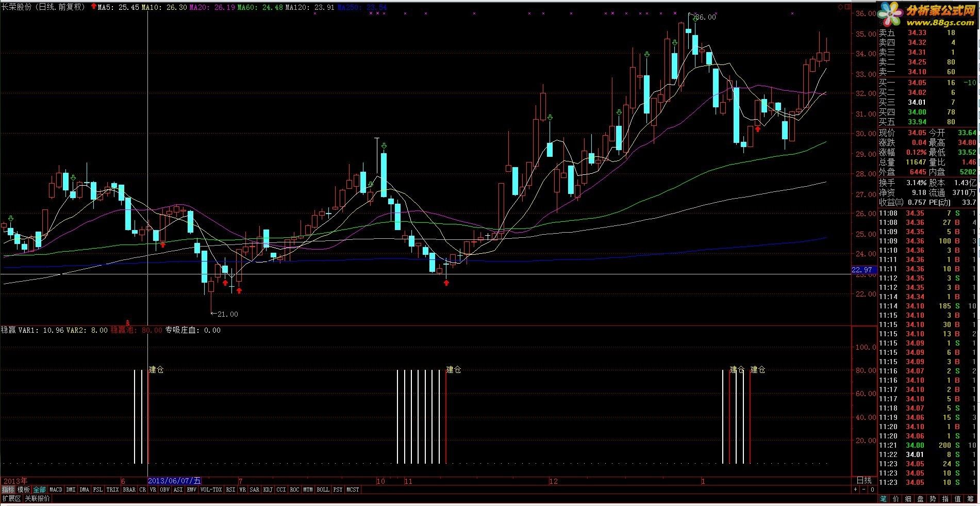Image resolution: width=980 pixels, height=506 pixels.
Task: Select the EMV indicator tab
Action: (x=192, y=489)
